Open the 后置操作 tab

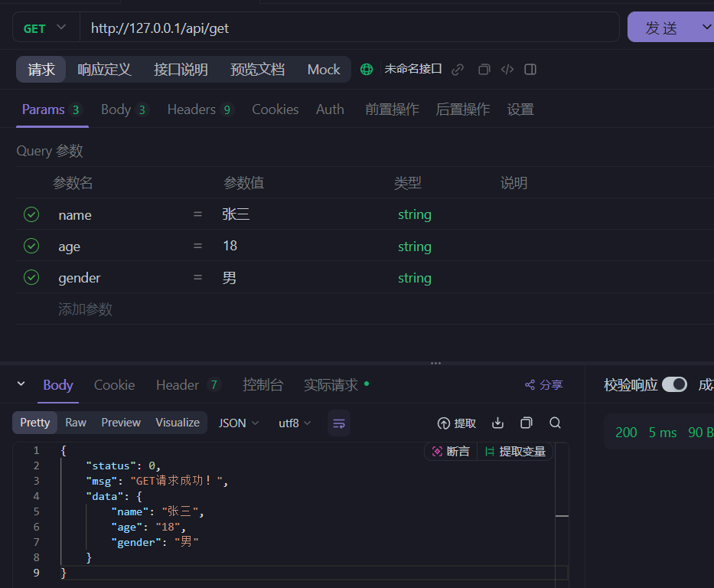(463, 109)
